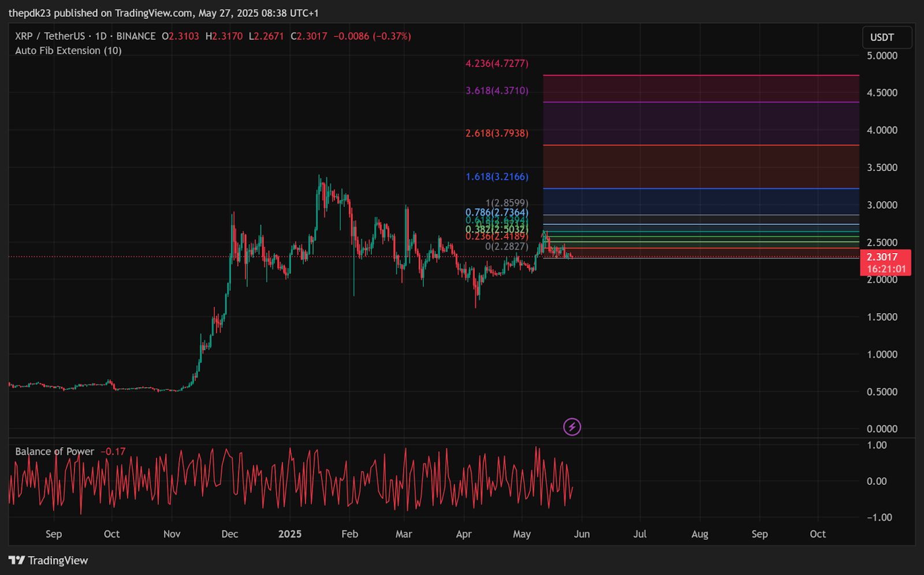Open the USDT currency selector
Viewport: 924px width, 575px height.
[887, 38]
